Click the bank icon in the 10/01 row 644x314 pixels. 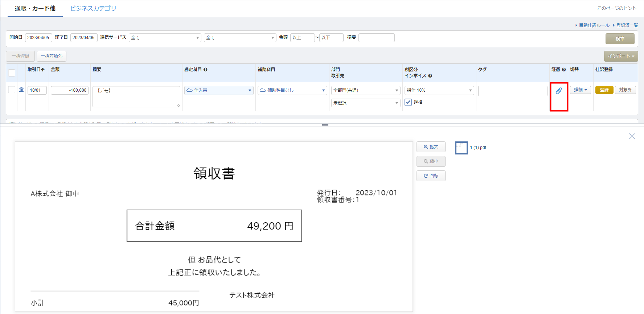[21, 90]
